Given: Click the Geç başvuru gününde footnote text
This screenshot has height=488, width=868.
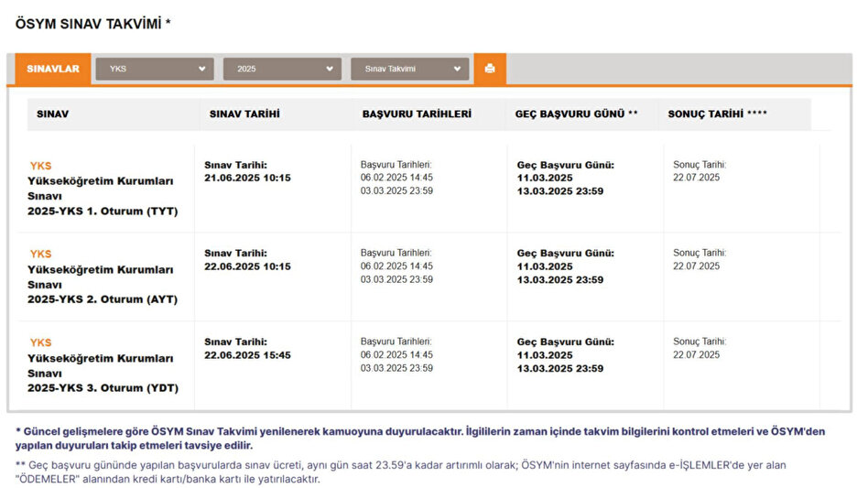Looking at the screenshot, I should click(x=401, y=472).
